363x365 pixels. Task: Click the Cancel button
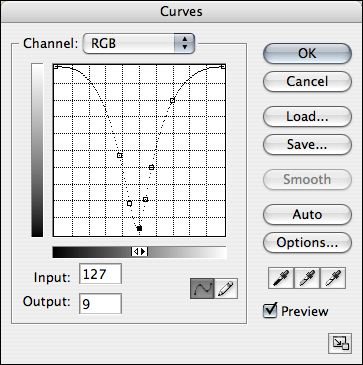pos(307,81)
